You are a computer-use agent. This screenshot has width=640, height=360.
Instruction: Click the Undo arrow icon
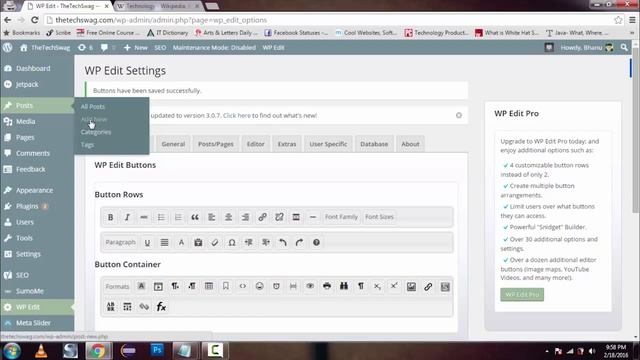282,242
